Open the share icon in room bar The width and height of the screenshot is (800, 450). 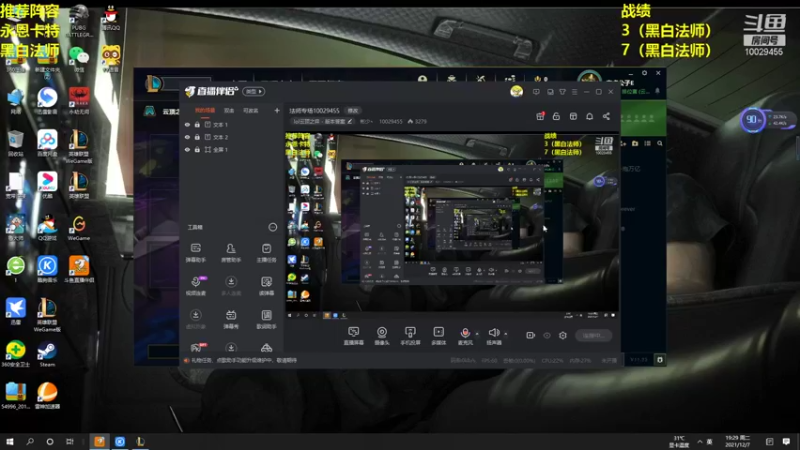click(x=606, y=116)
